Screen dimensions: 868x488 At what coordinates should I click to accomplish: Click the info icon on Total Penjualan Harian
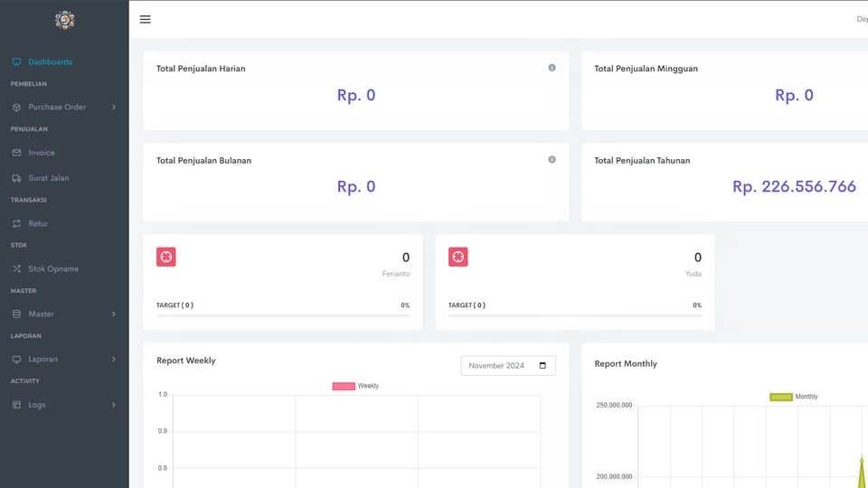point(552,68)
